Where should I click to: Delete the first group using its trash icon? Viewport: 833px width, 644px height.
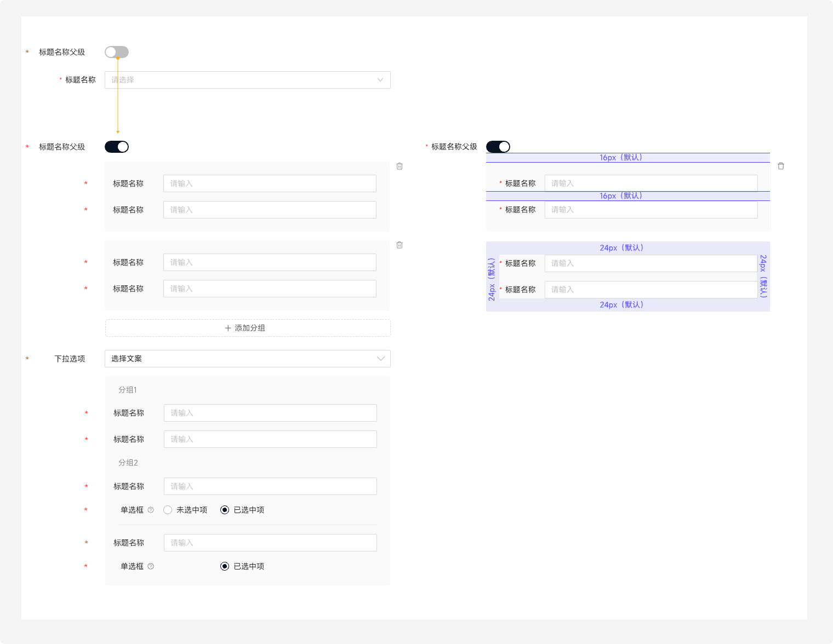[x=400, y=166]
